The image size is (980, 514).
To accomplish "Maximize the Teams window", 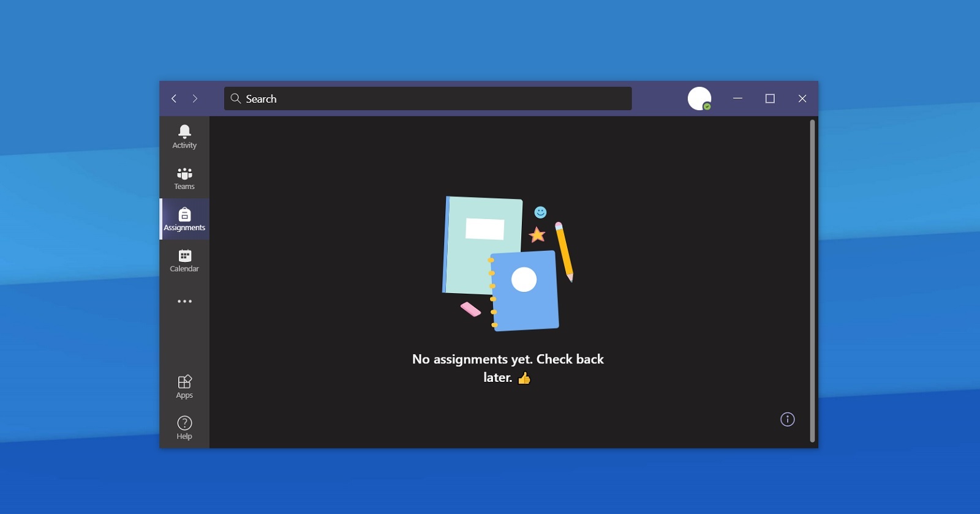I will (770, 99).
